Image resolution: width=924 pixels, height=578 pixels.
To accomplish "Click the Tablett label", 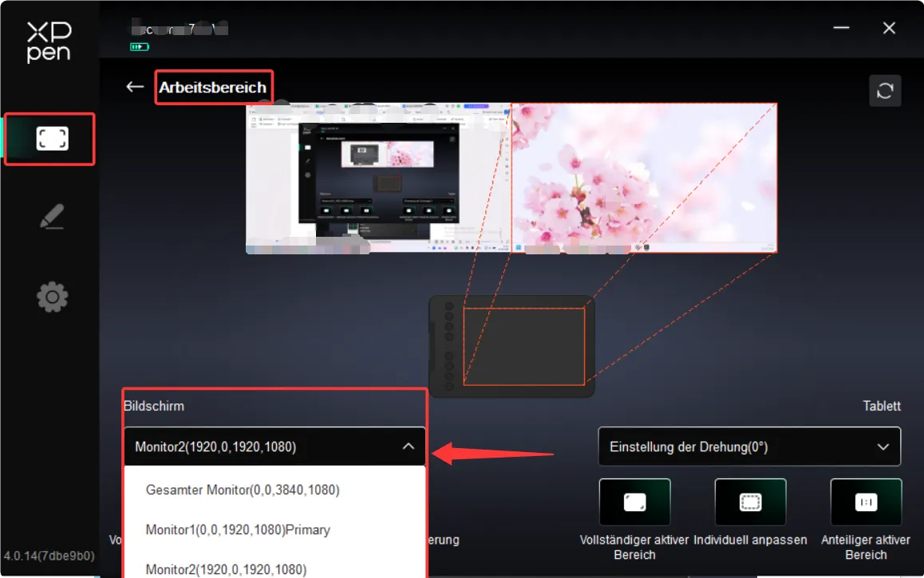I will point(882,406).
